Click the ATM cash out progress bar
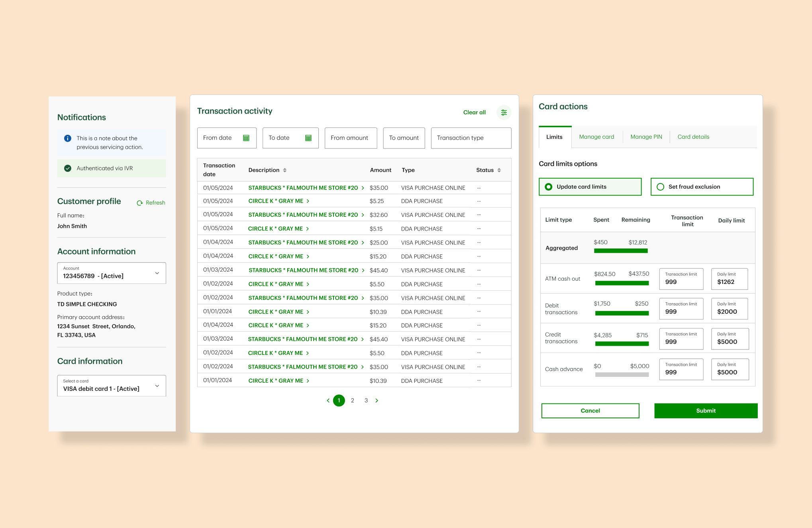The image size is (812, 528). coord(622,283)
